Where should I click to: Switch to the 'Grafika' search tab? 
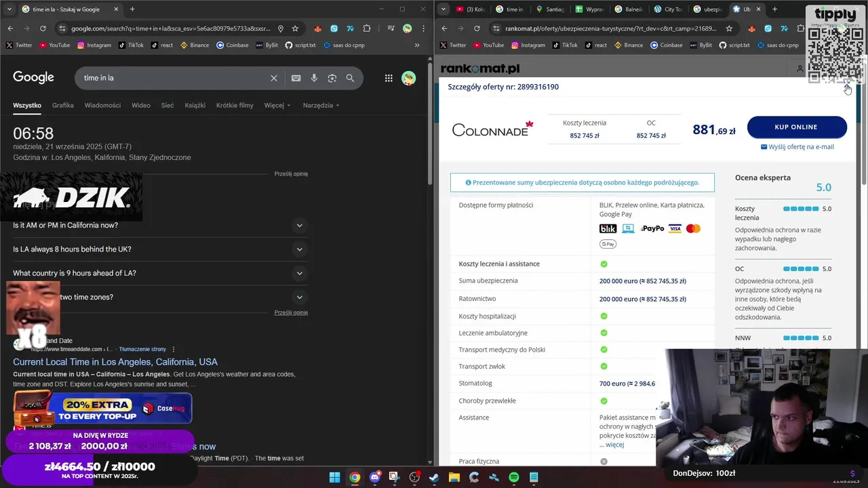(63, 105)
